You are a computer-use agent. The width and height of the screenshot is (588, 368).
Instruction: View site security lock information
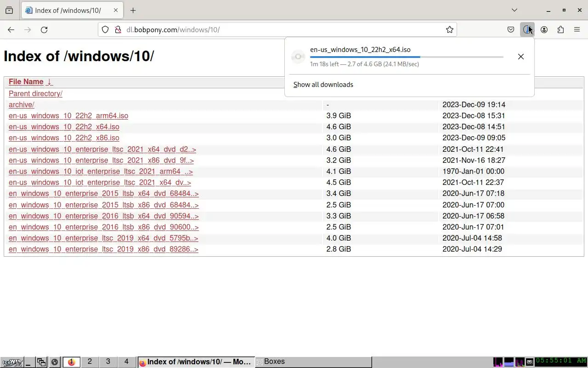(x=118, y=29)
